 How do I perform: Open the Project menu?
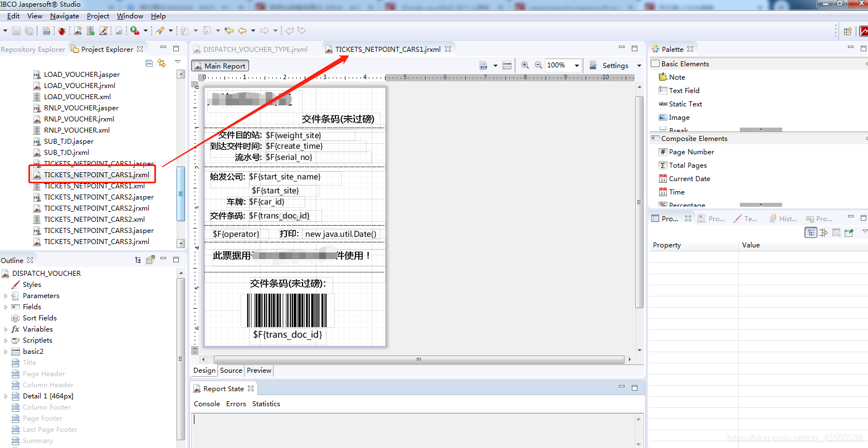pos(98,16)
